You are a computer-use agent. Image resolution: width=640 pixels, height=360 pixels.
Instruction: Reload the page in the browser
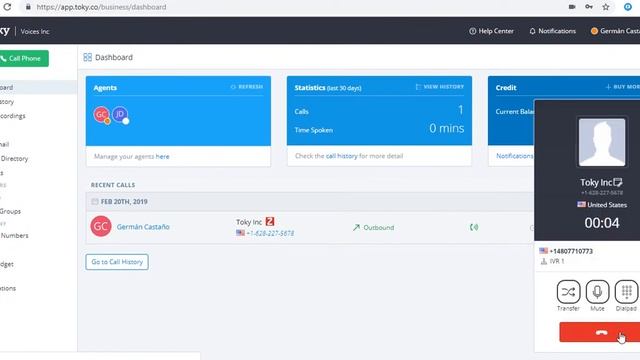click(x=7, y=7)
